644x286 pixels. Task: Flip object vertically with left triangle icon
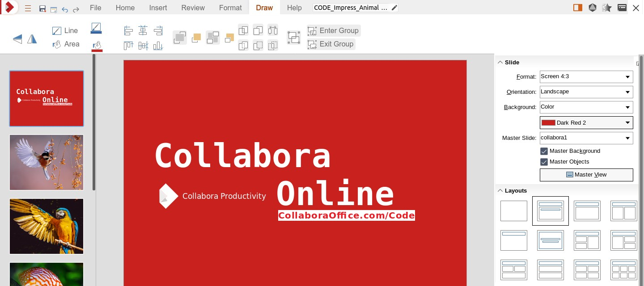point(17,39)
